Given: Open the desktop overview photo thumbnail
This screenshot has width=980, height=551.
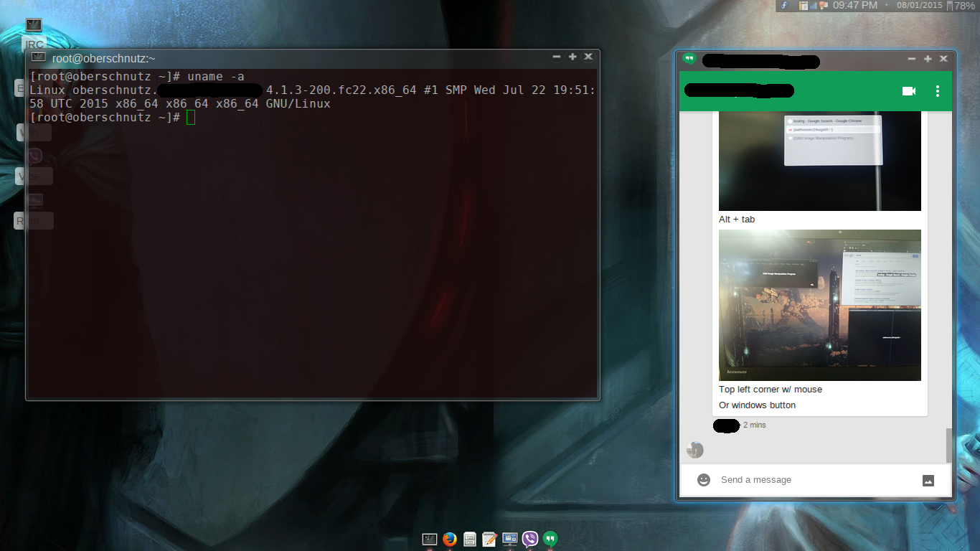Looking at the screenshot, I should (x=819, y=305).
